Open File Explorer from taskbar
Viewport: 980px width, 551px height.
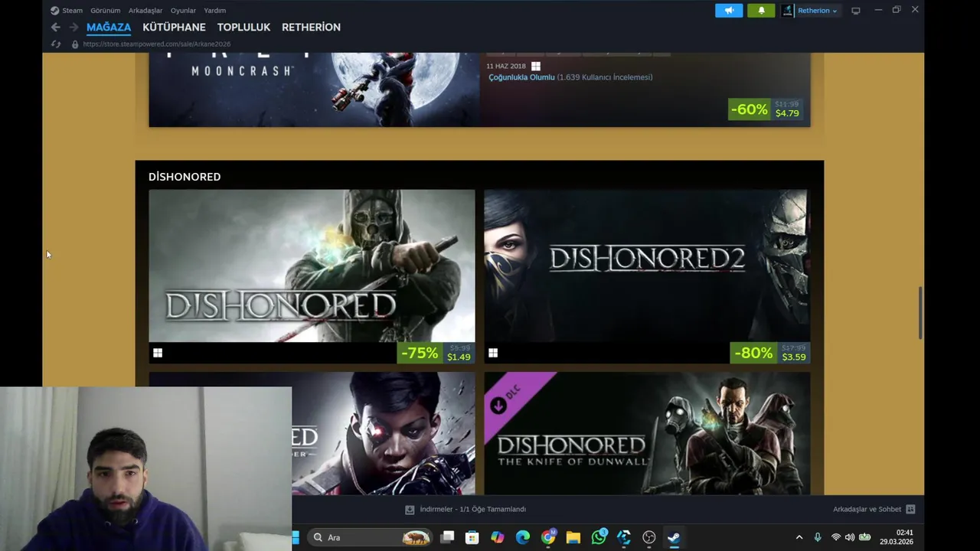coord(573,537)
